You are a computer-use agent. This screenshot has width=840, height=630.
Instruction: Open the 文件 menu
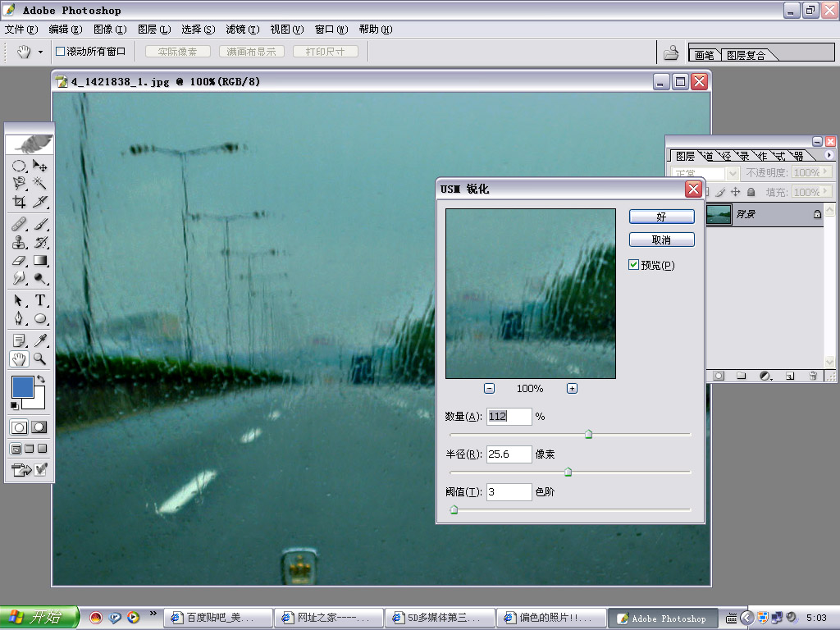coord(21,30)
